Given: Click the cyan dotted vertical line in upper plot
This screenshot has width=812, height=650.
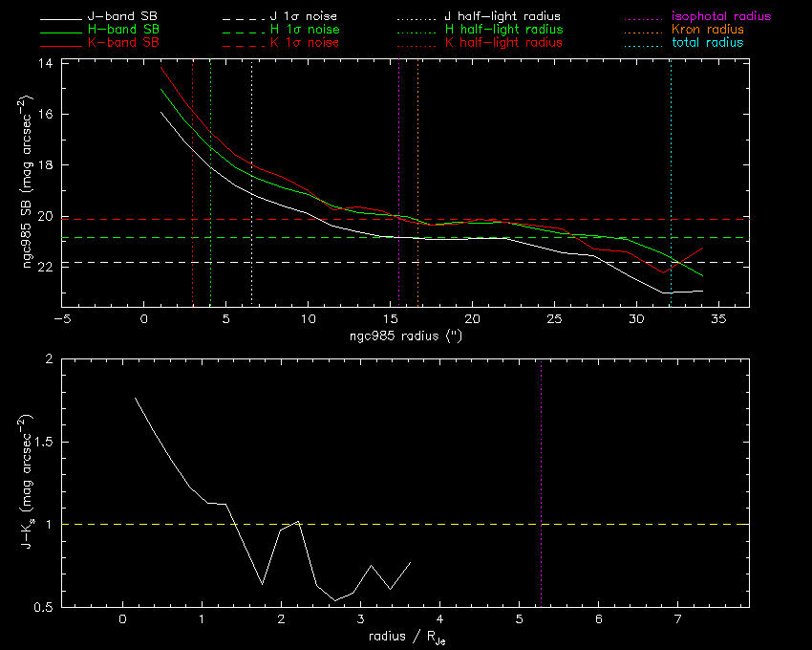Looking at the screenshot, I should (671, 143).
